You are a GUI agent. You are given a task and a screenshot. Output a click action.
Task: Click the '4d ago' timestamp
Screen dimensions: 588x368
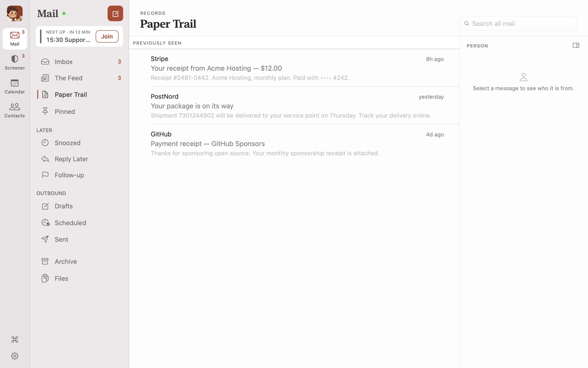(x=435, y=134)
